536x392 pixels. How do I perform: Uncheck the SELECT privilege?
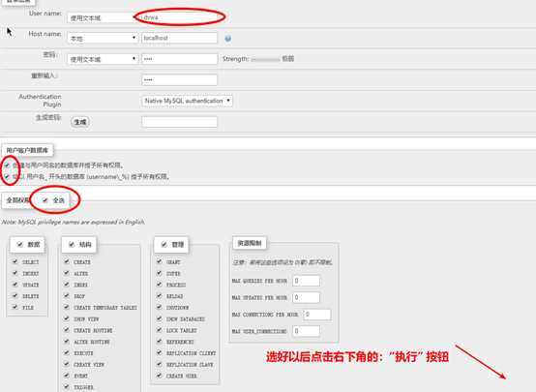point(15,261)
